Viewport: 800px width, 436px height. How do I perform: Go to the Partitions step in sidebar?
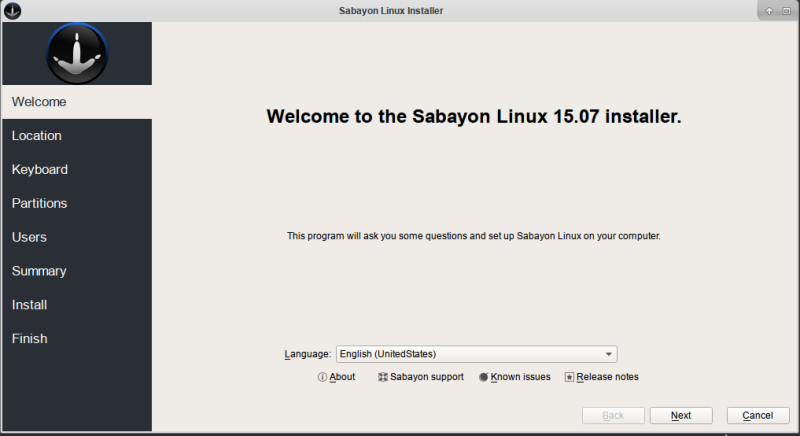77,203
